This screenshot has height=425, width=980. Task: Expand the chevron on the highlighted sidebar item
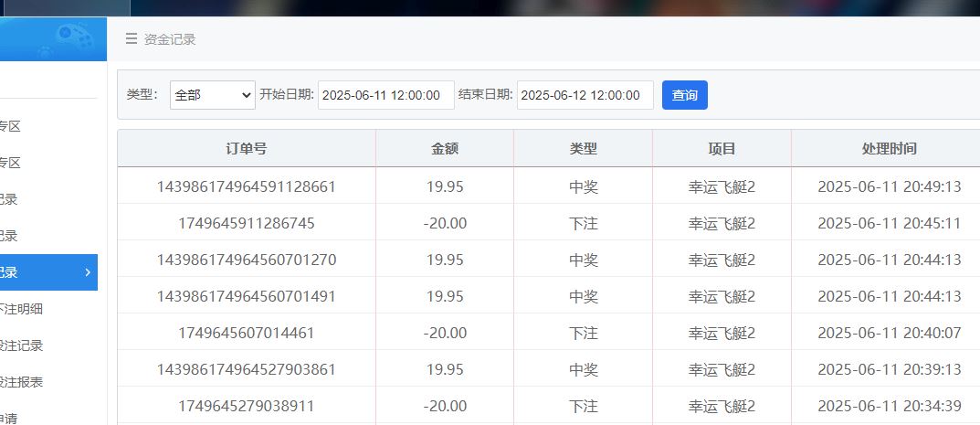click(88, 272)
